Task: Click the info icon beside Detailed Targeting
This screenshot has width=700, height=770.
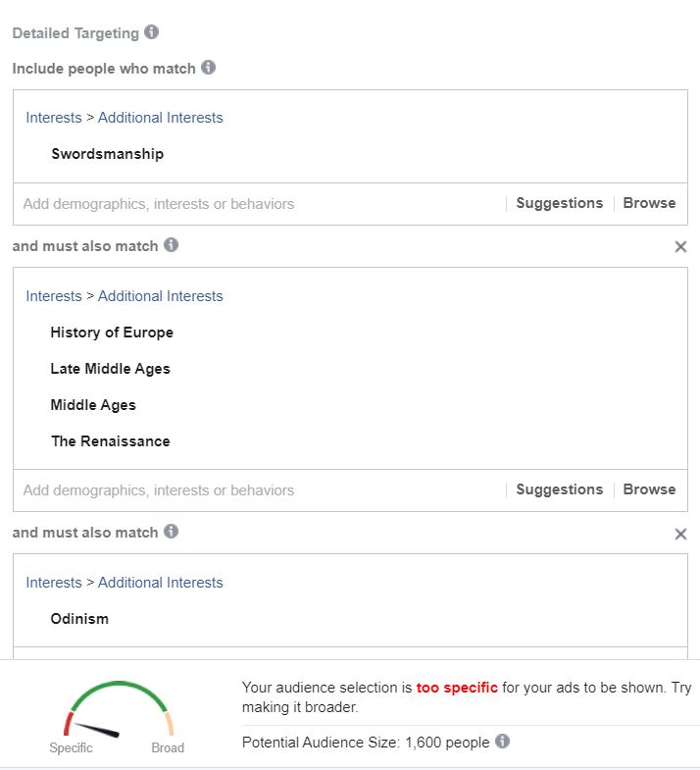Action: pos(151,32)
